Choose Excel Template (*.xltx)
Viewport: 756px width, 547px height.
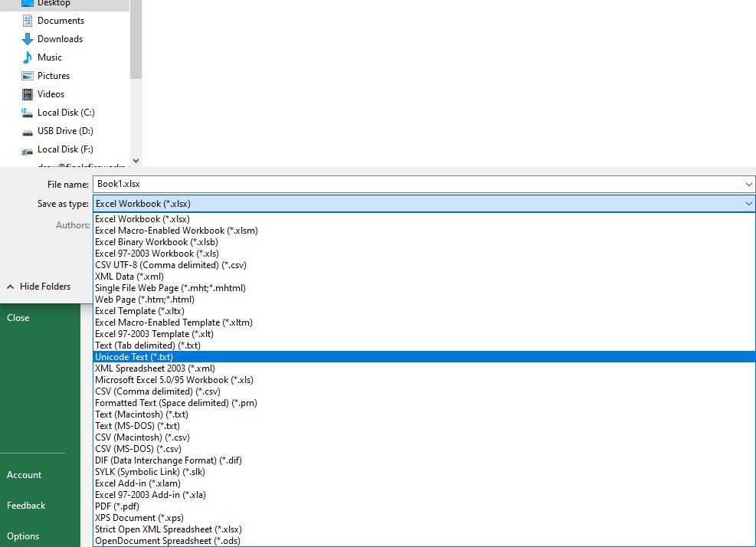point(424,311)
